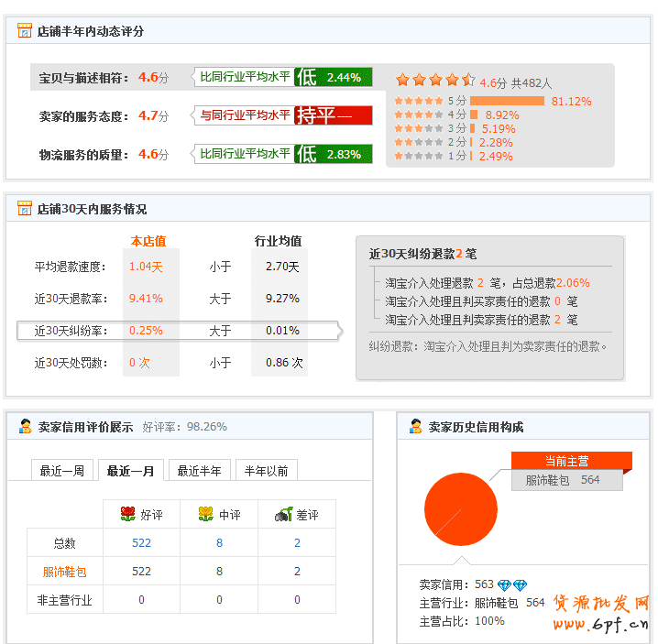658x644 pixels.
Task: Switch to the 最近一月 tab
Action: point(130,470)
